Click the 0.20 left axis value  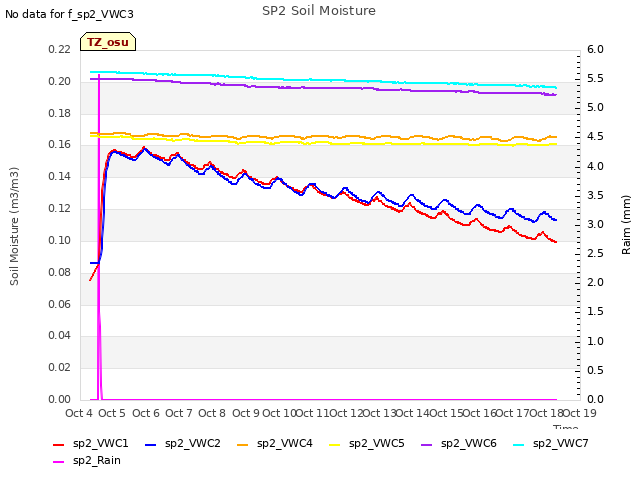point(60,81)
